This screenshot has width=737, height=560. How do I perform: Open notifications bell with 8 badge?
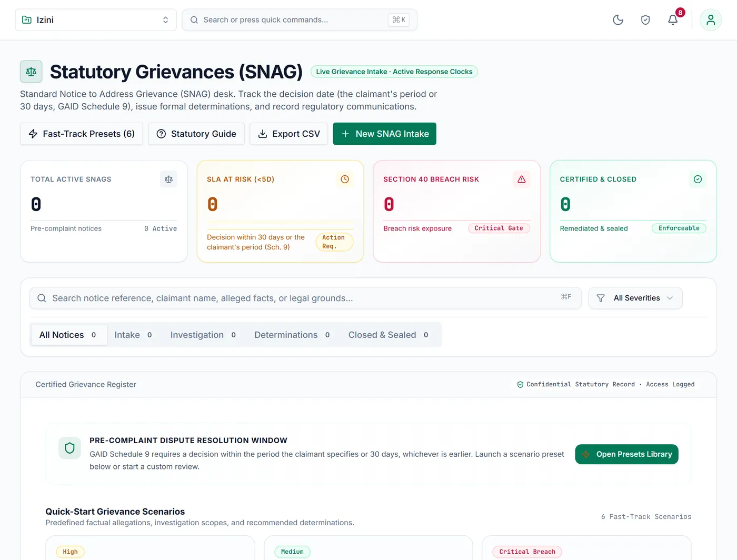tap(673, 20)
